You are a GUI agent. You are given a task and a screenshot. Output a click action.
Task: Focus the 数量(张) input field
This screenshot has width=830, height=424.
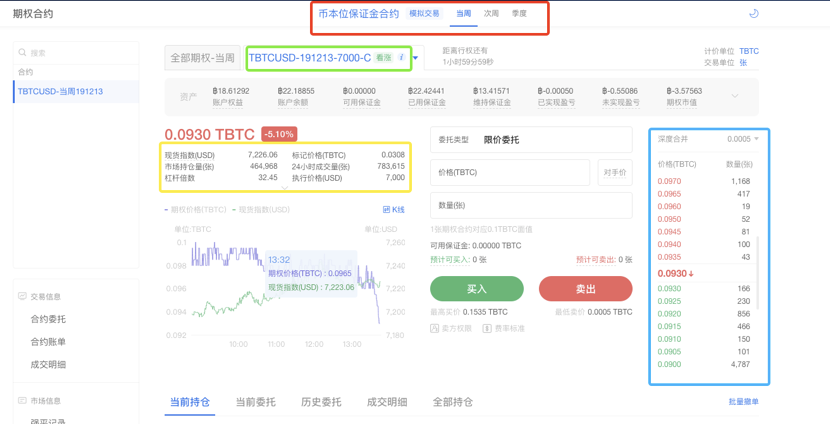point(531,205)
